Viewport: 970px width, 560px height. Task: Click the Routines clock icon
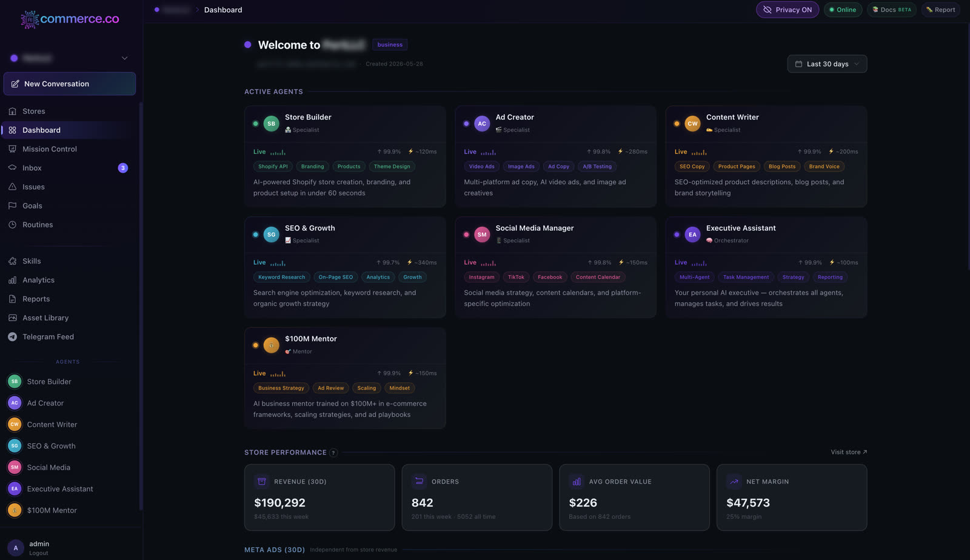coord(12,225)
